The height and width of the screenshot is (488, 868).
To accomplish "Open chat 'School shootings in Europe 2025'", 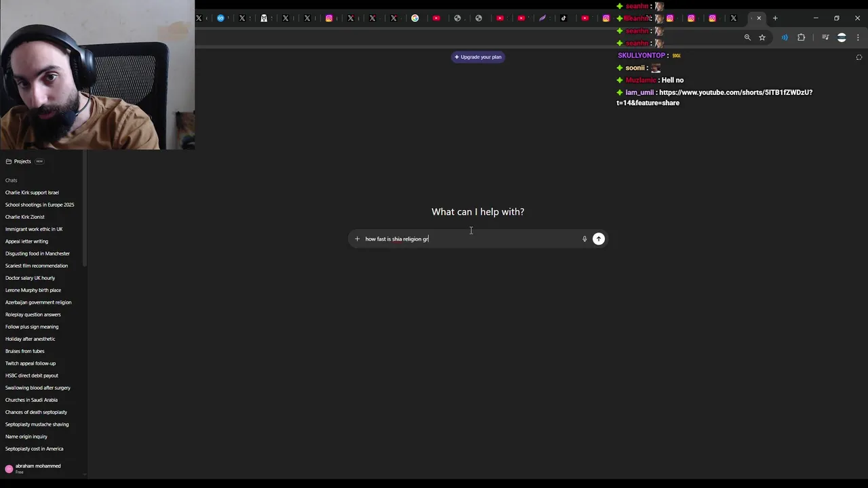I will click(39, 205).
